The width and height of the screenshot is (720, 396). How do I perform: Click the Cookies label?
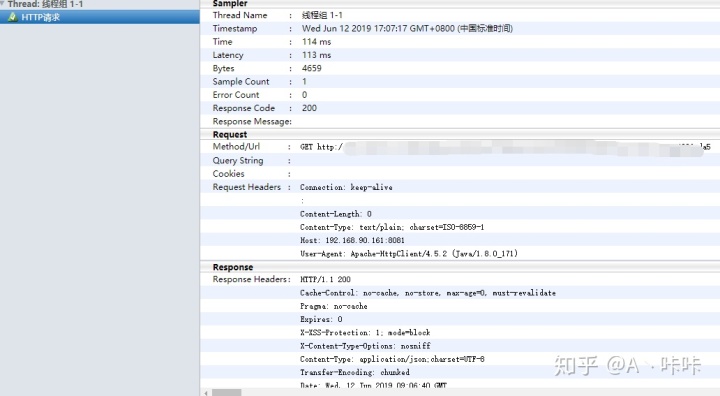click(228, 174)
